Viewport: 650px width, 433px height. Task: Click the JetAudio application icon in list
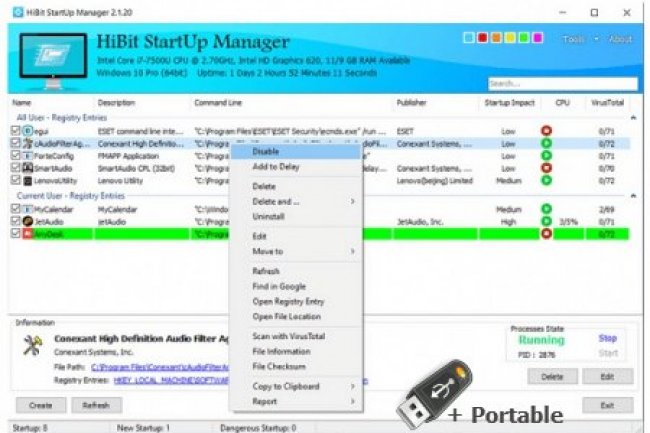[x=27, y=221]
